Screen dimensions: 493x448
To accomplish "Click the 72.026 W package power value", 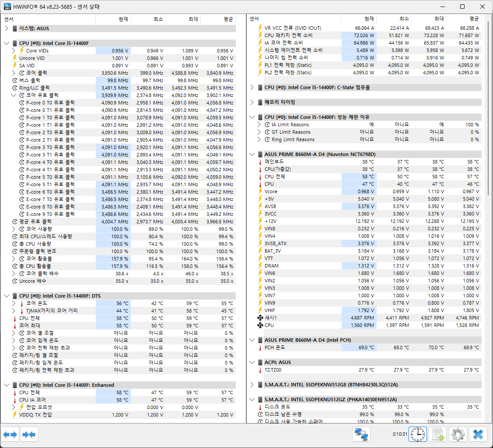I will coord(364,35).
